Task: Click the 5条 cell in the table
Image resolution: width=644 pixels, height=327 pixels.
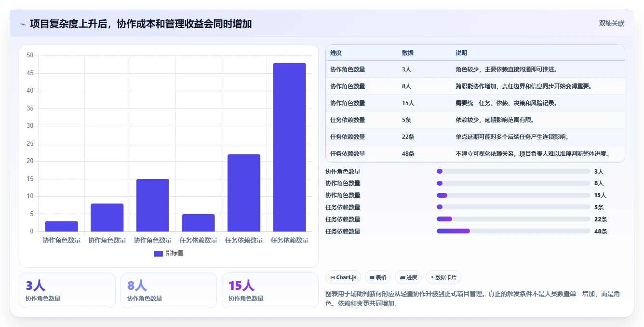Action: 406,120
